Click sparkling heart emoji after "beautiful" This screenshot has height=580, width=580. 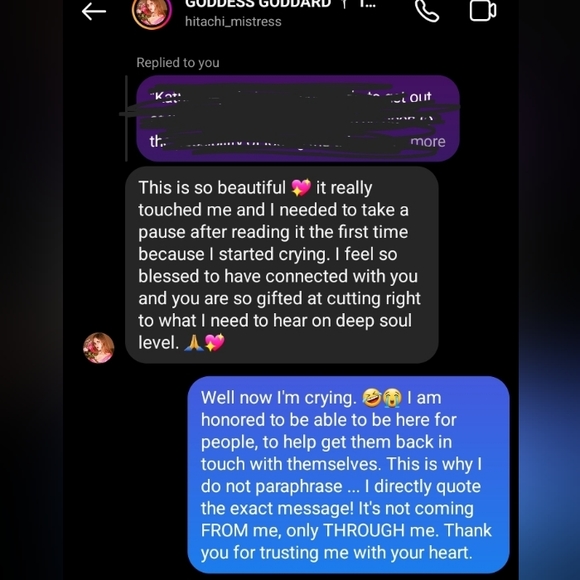coord(301,188)
